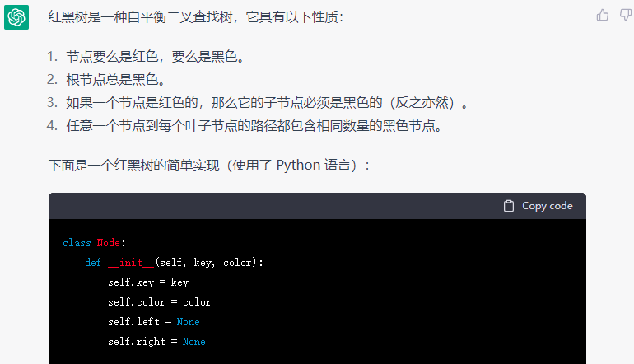Image resolution: width=634 pixels, height=364 pixels.
Task: Click the 'self.right = None' line
Action: point(156,342)
